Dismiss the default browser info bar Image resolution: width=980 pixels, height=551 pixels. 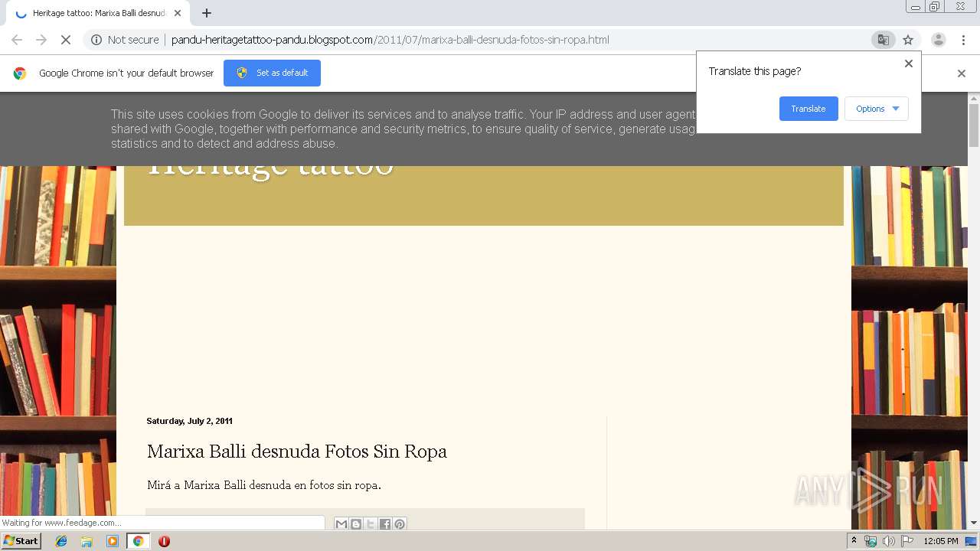point(962,73)
